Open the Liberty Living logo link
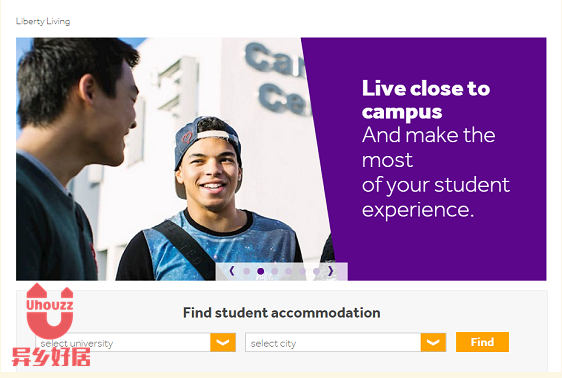 (x=43, y=21)
